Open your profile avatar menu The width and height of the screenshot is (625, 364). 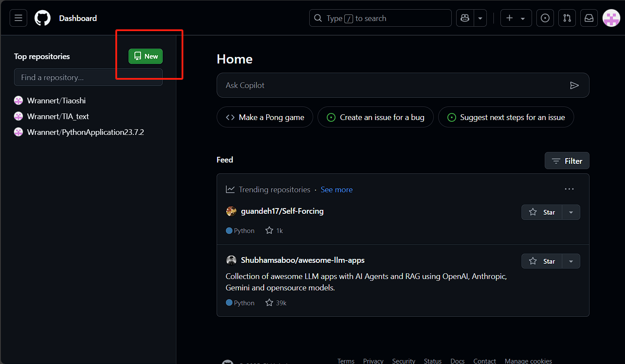pyautogui.click(x=611, y=18)
